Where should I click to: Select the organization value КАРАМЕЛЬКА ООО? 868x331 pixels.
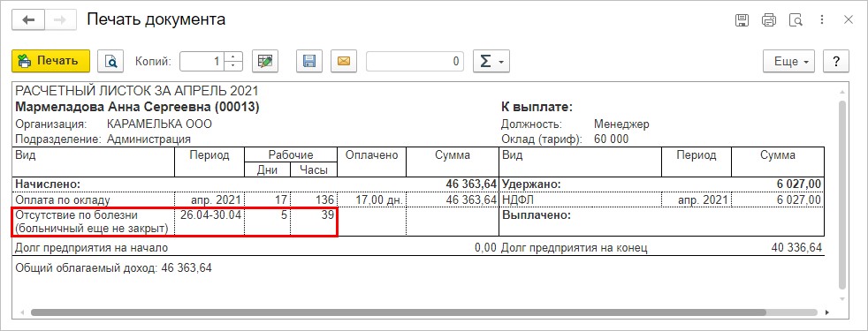click(159, 124)
